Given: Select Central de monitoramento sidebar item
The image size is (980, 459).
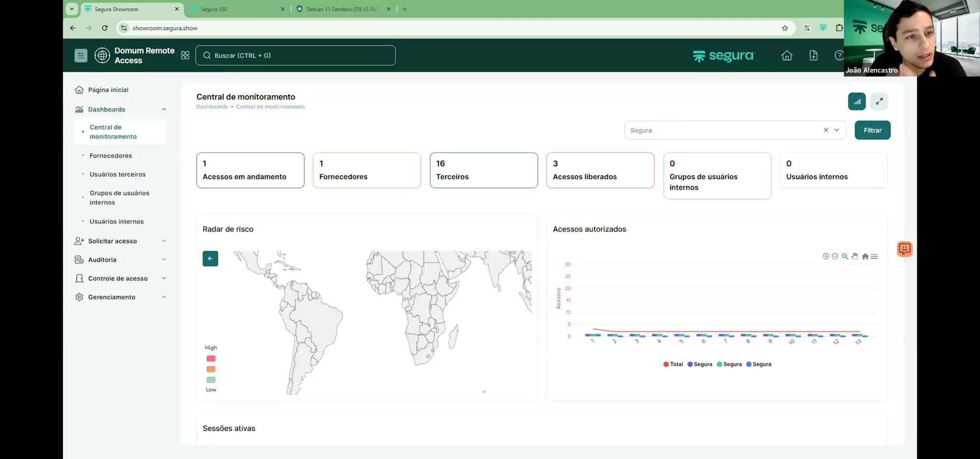Looking at the screenshot, I should point(120,132).
